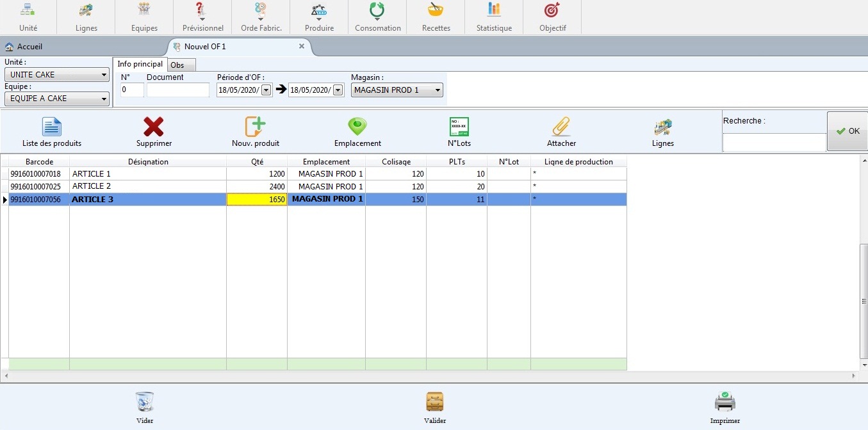Add a new product with Nouv. produit

[255, 127]
